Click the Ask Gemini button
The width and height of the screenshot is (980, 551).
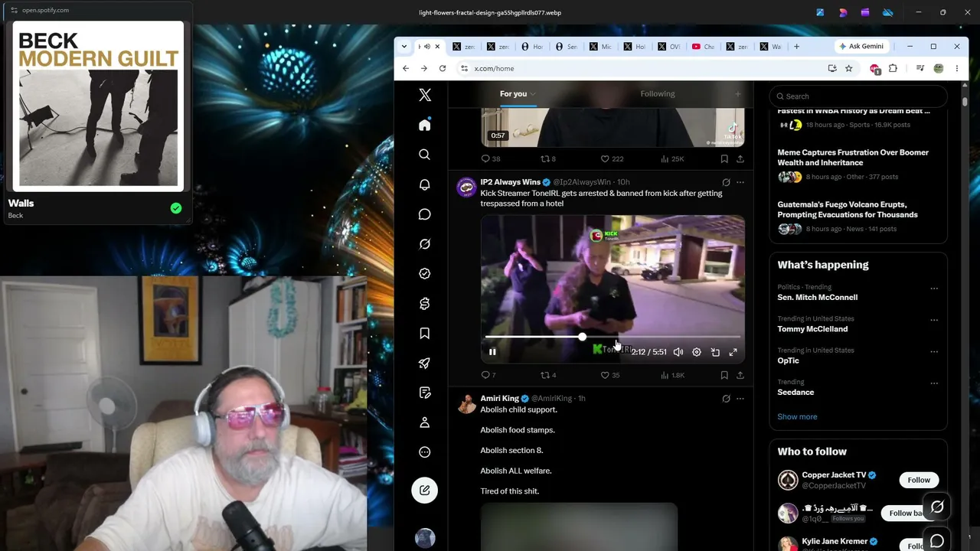pyautogui.click(x=861, y=47)
